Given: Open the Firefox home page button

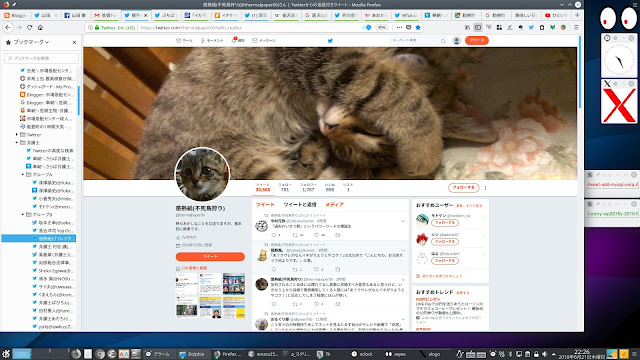Looking at the screenshot, I should click(40, 27).
